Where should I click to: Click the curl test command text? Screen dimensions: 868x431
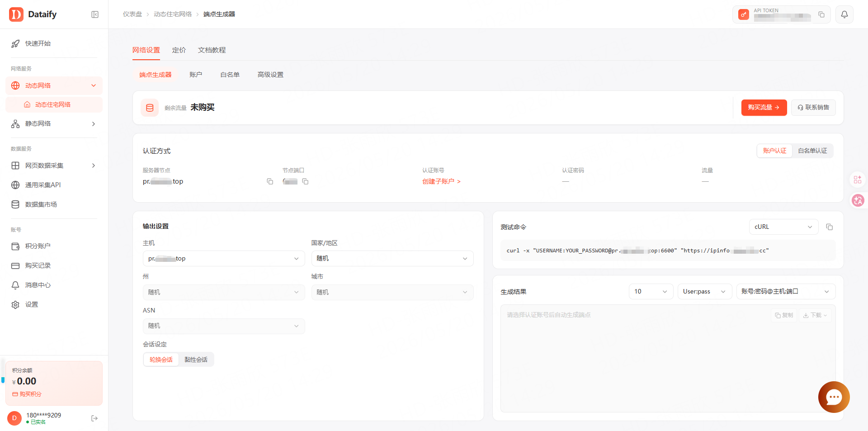click(x=637, y=251)
